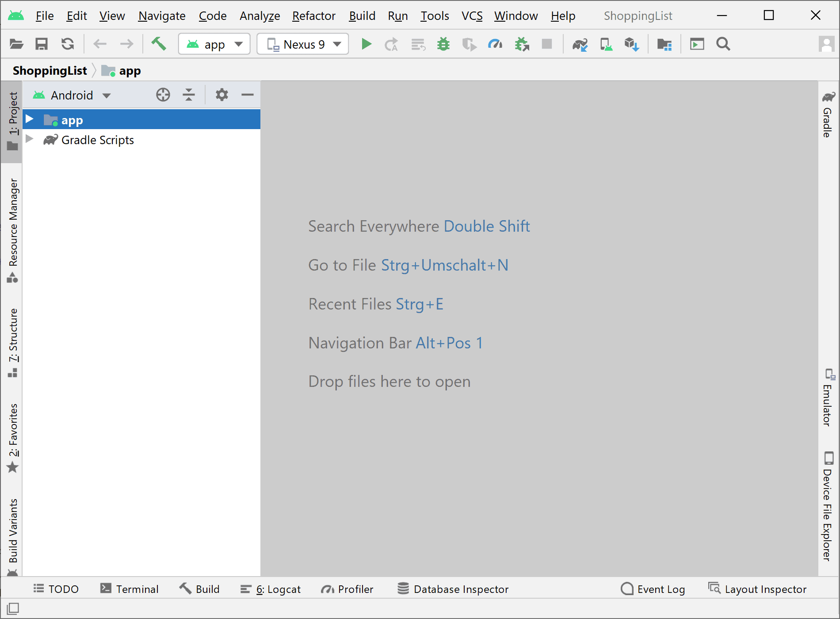Expand the app module tree node
Image resolution: width=840 pixels, height=619 pixels.
pyautogui.click(x=30, y=119)
